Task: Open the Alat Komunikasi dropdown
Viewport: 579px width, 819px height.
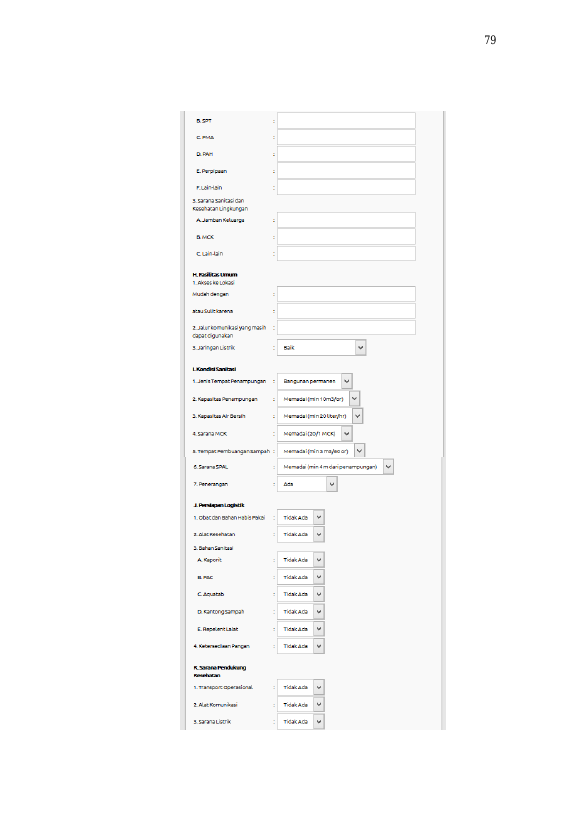Action: pos(301,705)
